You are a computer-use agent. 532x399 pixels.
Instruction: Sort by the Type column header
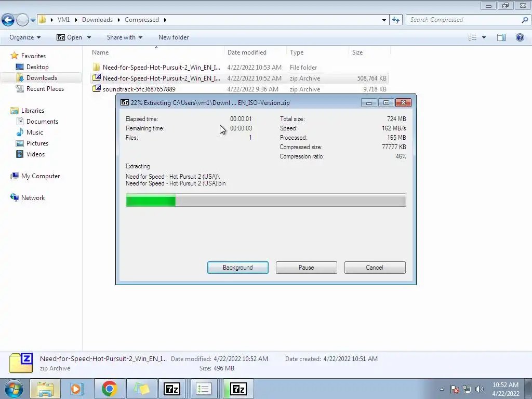tap(317, 52)
